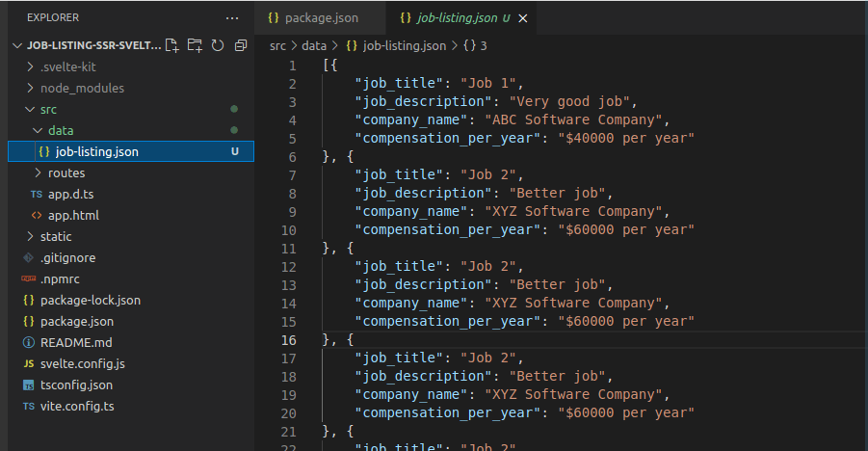Screen dimensions: 868x451
Task: Create a new file in Explorer
Action: [172, 45]
